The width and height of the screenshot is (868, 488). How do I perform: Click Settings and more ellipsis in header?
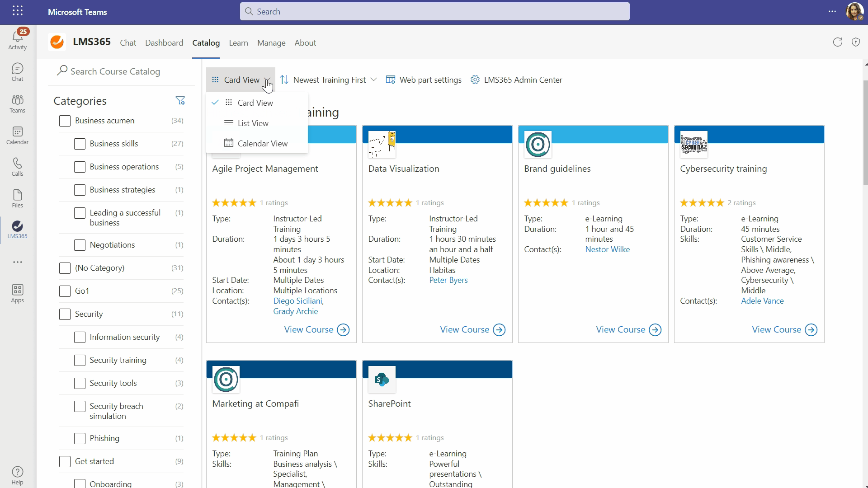click(x=832, y=11)
